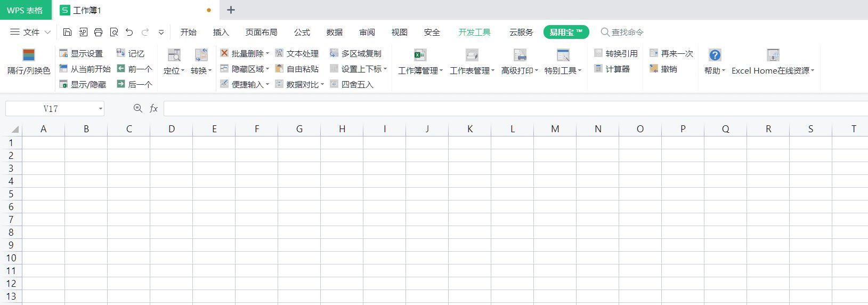Click the formula bar input field
This screenshot has height=305, width=868.
pos(512,109)
